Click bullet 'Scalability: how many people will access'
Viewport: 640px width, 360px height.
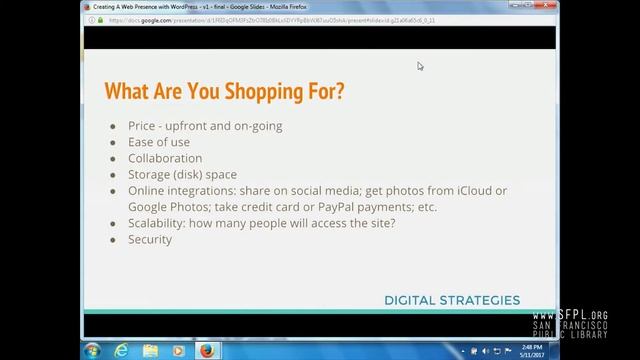coord(262,223)
